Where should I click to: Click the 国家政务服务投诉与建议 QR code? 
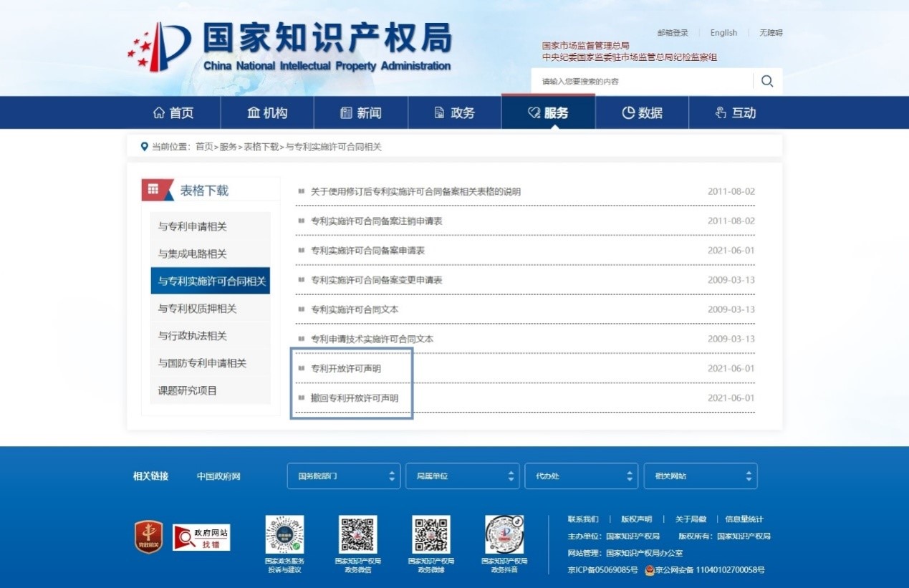pos(284,534)
